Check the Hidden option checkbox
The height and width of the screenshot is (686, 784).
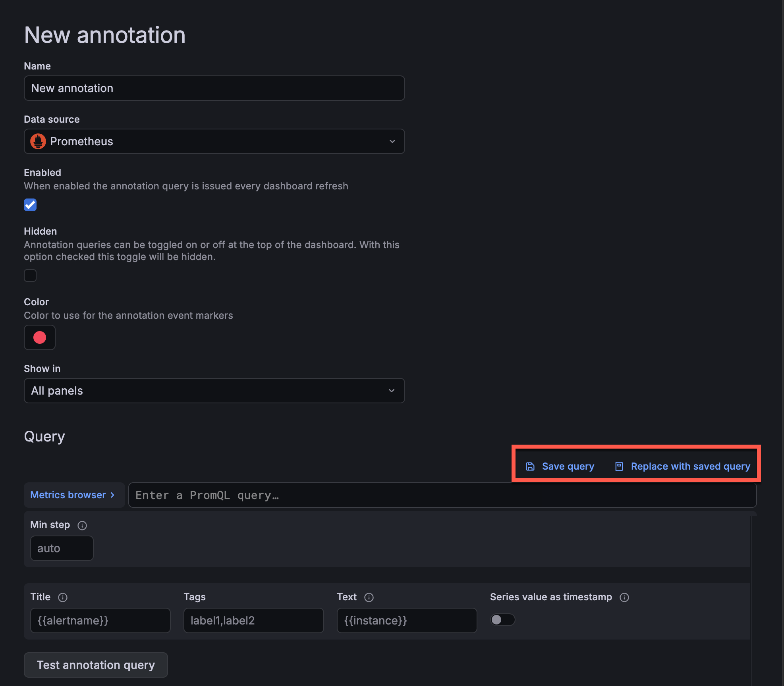pyautogui.click(x=30, y=276)
